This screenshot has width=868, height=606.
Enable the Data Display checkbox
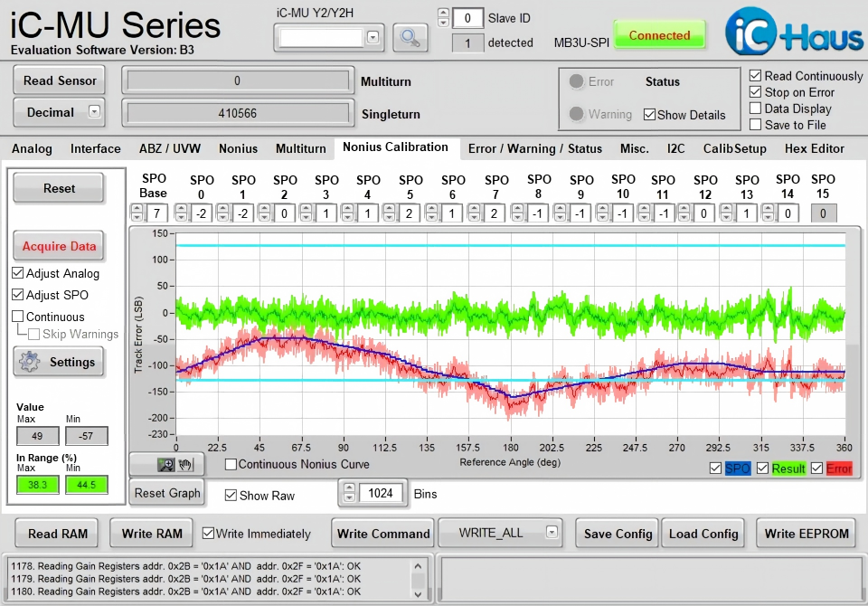click(x=755, y=108)
